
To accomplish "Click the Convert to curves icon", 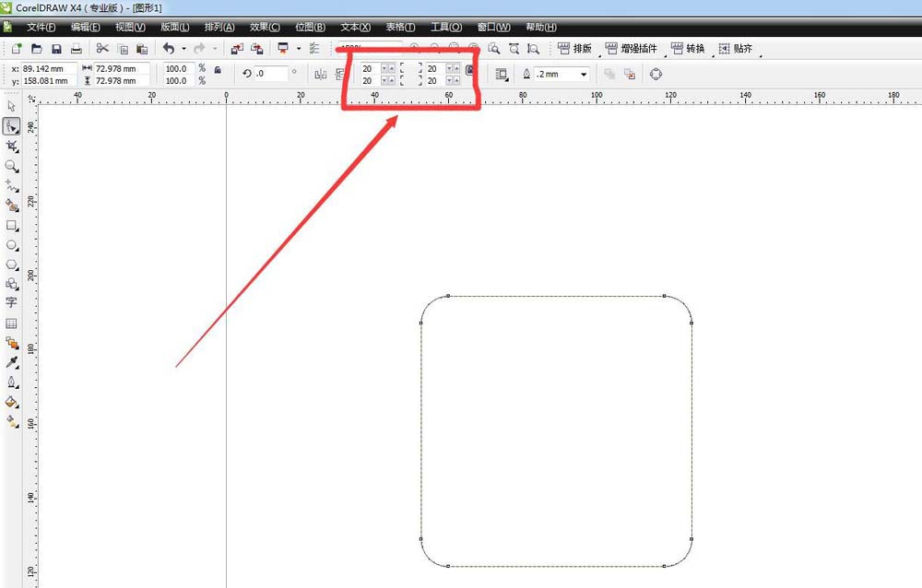I will [x=656, y=74].
